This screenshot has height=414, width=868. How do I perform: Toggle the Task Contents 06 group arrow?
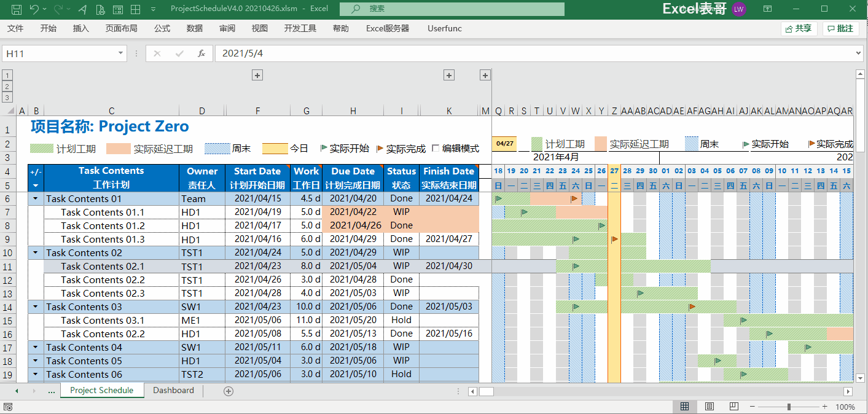[x=36, y=374]
